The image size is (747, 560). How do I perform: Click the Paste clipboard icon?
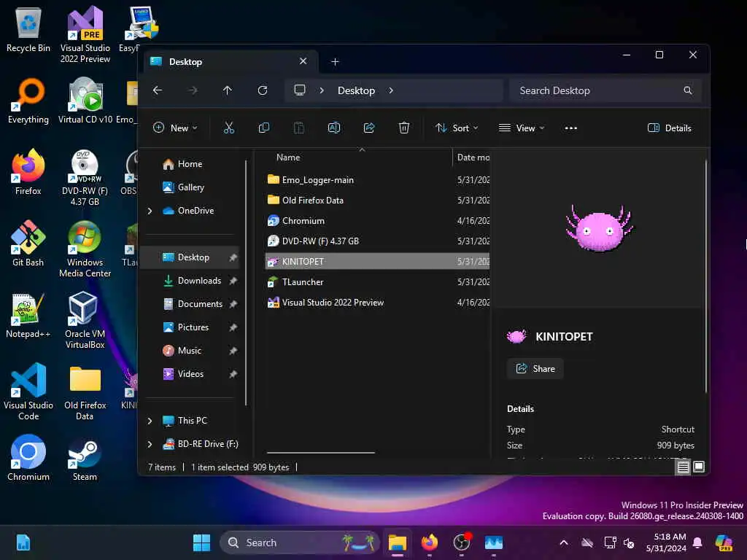click(298, 128)
